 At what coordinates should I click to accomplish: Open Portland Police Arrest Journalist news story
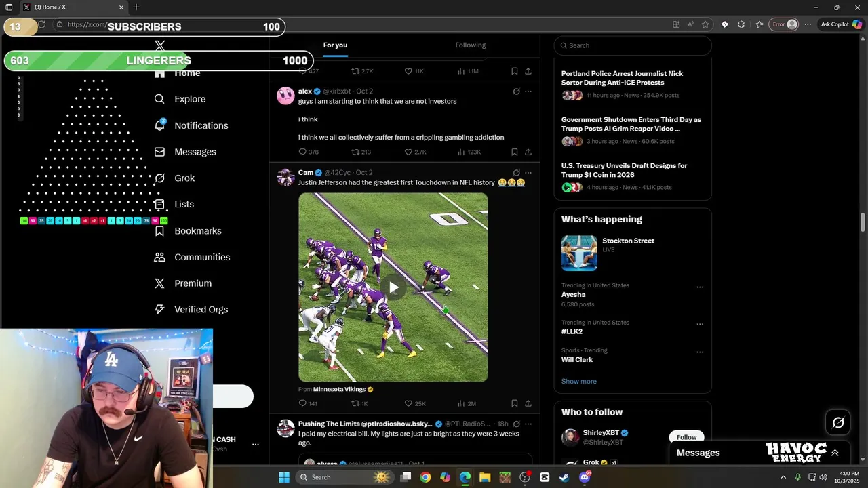[x=633, y=84]
